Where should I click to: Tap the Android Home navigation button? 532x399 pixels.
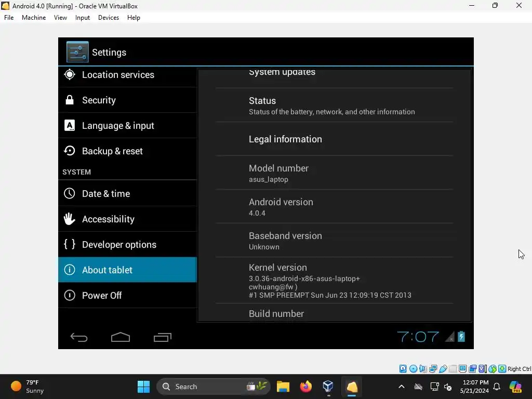[x=121, y=337]
